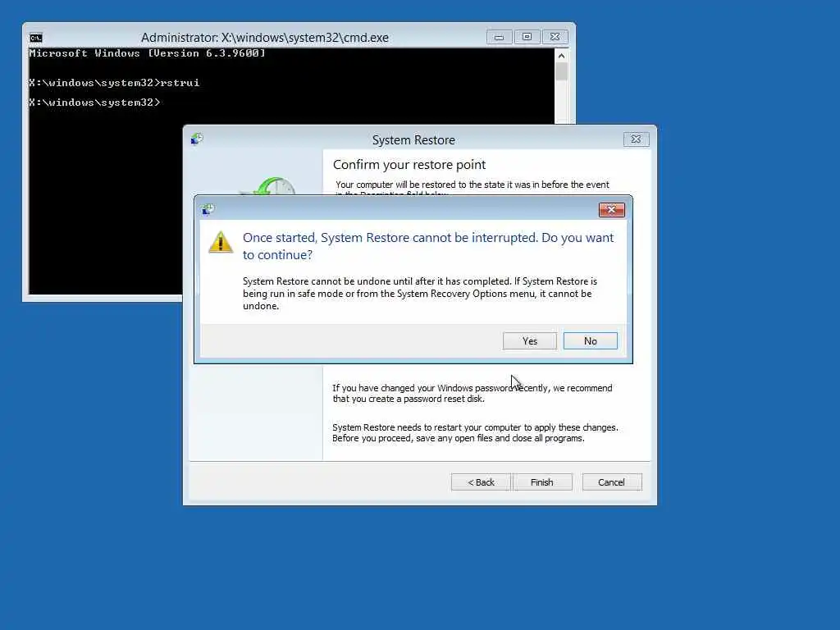
Task: Click the yellow warning triangle icon
Action: [220, 242]
